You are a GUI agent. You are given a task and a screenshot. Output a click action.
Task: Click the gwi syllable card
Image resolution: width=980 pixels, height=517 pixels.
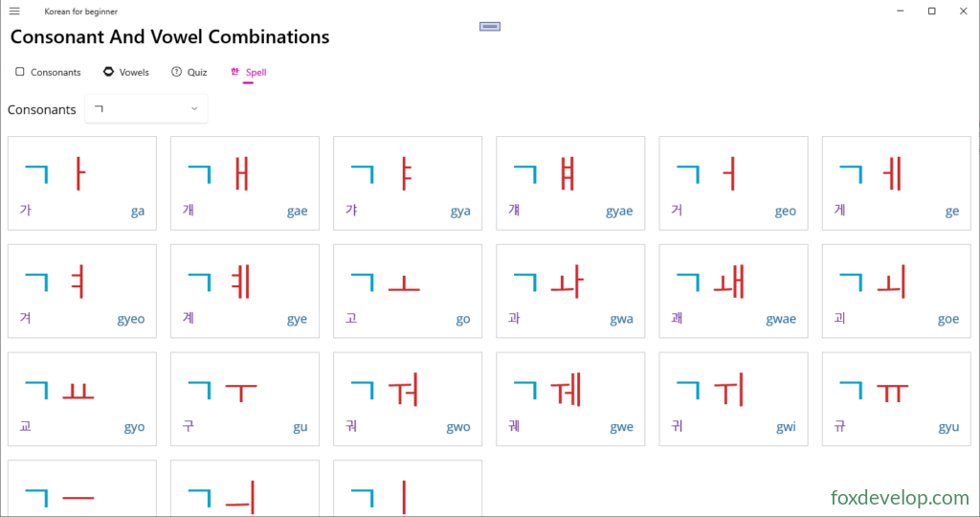point(733,399)
